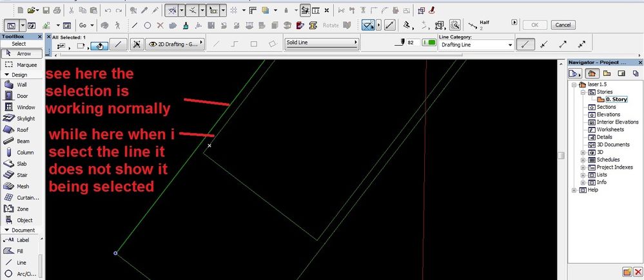
Task: Choose plain line without arrowheads
Action: point(526,44)
